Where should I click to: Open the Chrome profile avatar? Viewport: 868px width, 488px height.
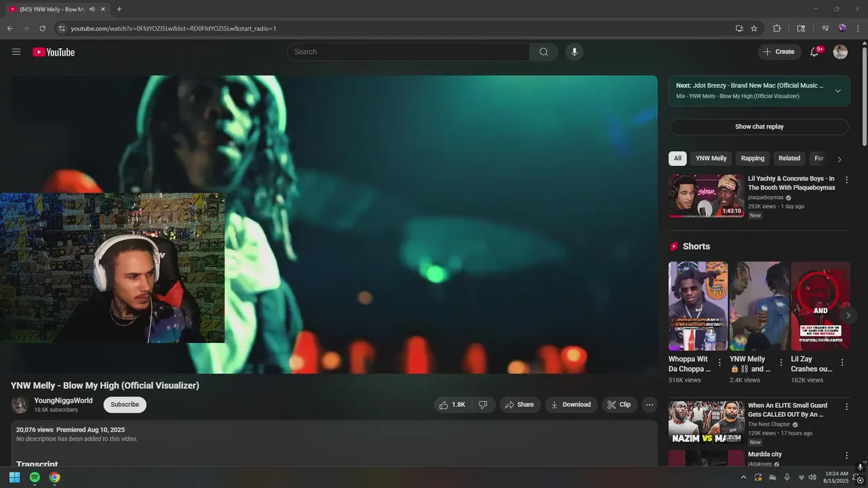click(842, 28)
